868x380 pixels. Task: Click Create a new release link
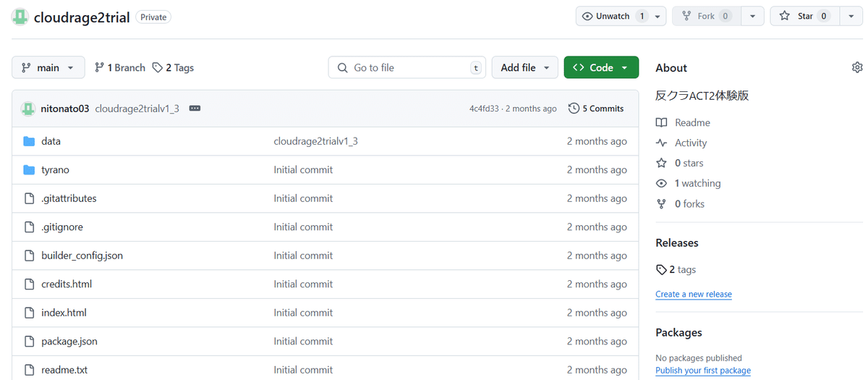coord(693,295)
